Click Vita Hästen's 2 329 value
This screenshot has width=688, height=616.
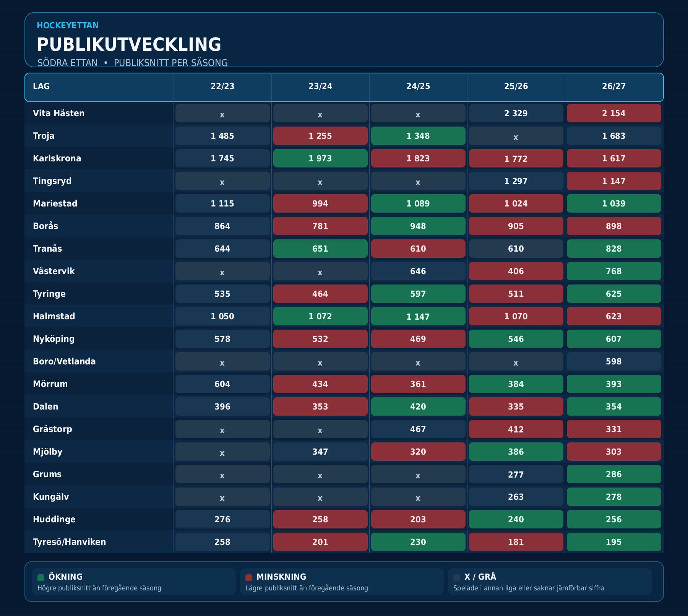click(516, 113)
